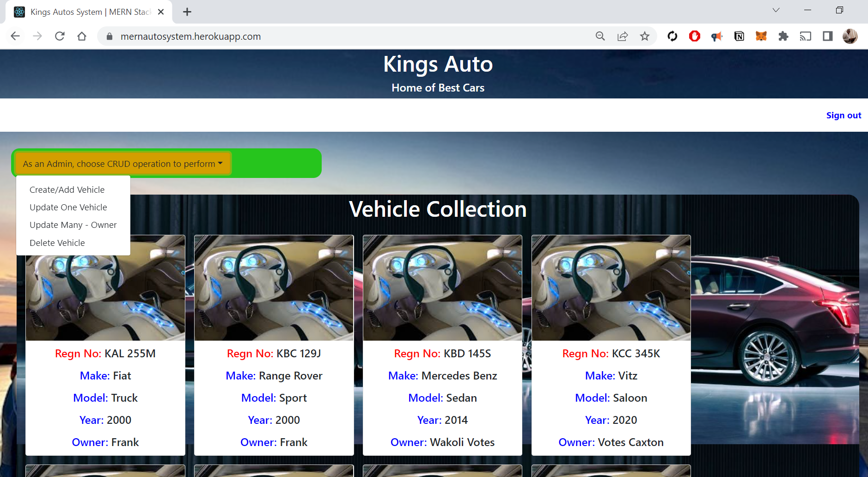The width and height of the screenshot is (868, 477).
Task: Click the 'Make: Range Rover' text
Action: pos(274,376)
